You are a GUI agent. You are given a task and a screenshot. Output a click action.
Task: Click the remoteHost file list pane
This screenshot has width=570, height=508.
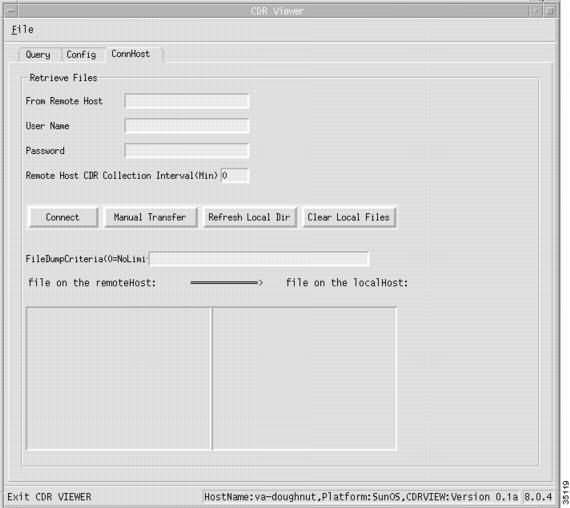pos(119,379)
